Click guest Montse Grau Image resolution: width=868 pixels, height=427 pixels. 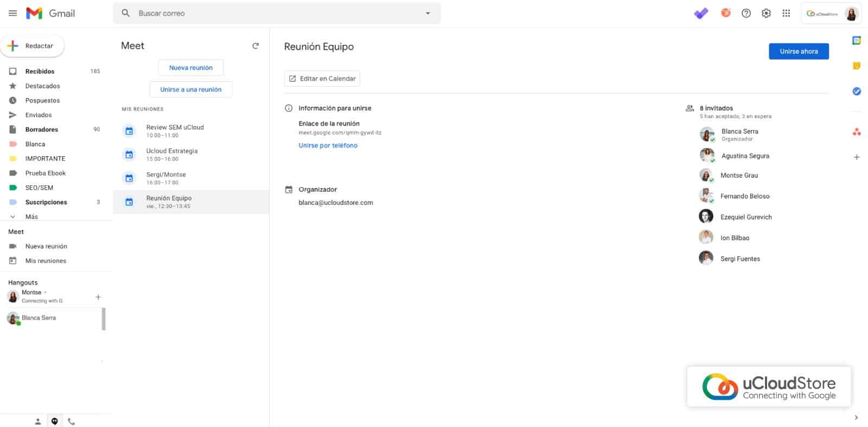(739, 175)
